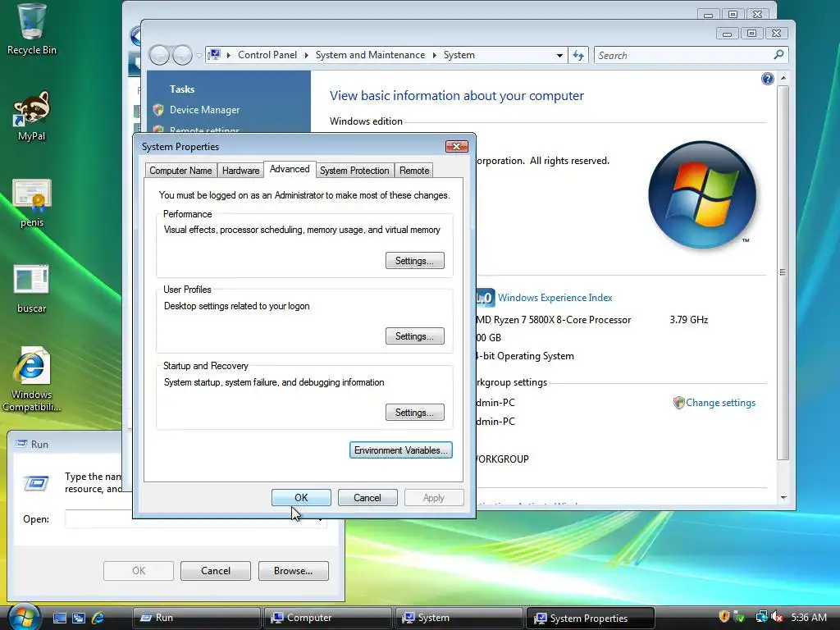Click Show Desktop quick launch icon
The width and height of the screenshot is (840, 630).
59,618
